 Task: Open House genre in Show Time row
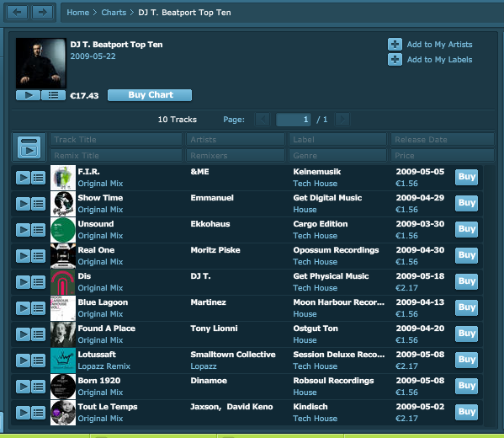pyautogui.click(x=305, y=210)
